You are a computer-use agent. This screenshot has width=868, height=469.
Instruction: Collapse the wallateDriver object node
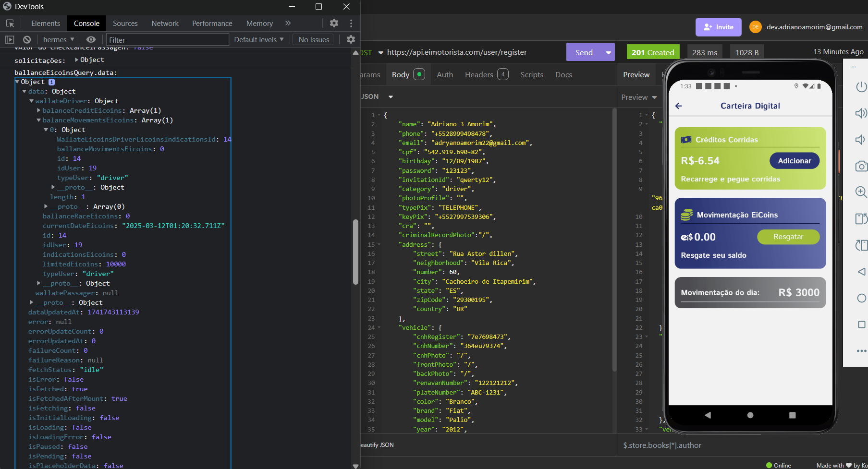(x=32, y=101)
